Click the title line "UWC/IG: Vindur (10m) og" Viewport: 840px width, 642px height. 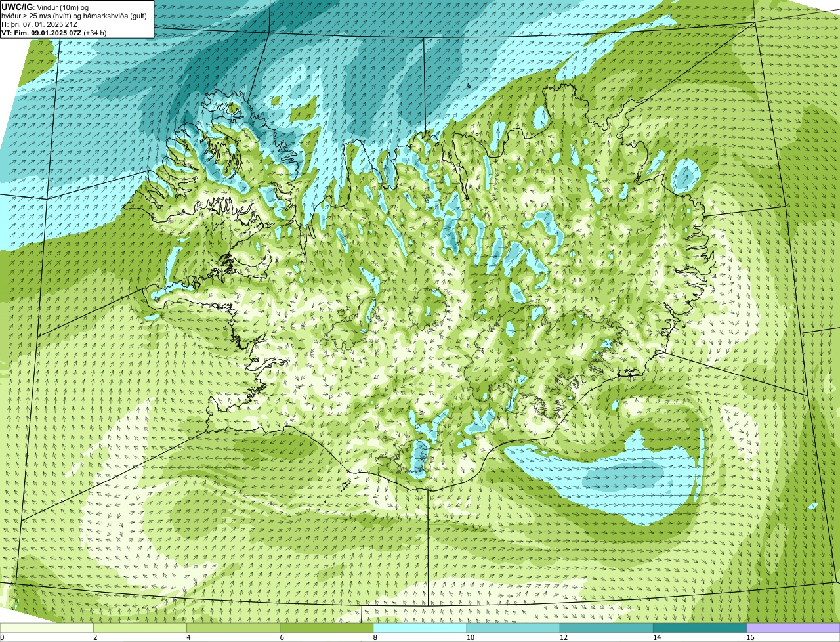click(45, 7)
